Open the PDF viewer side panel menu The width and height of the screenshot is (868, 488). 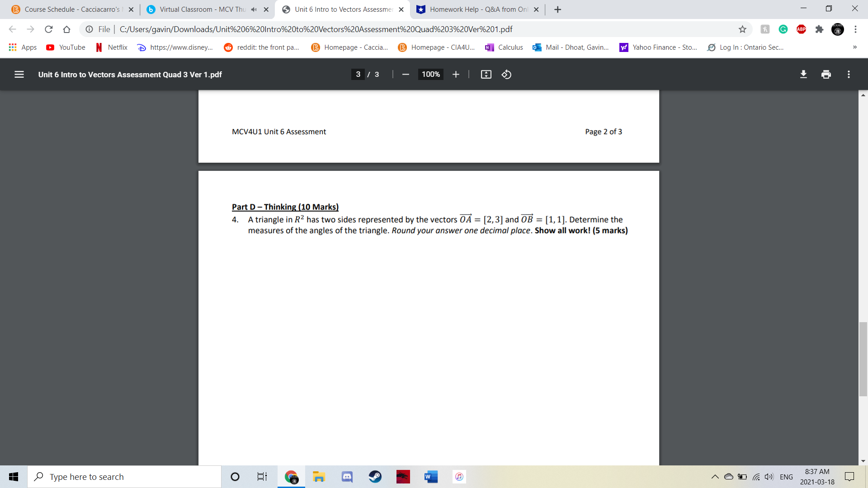point(19,74)
